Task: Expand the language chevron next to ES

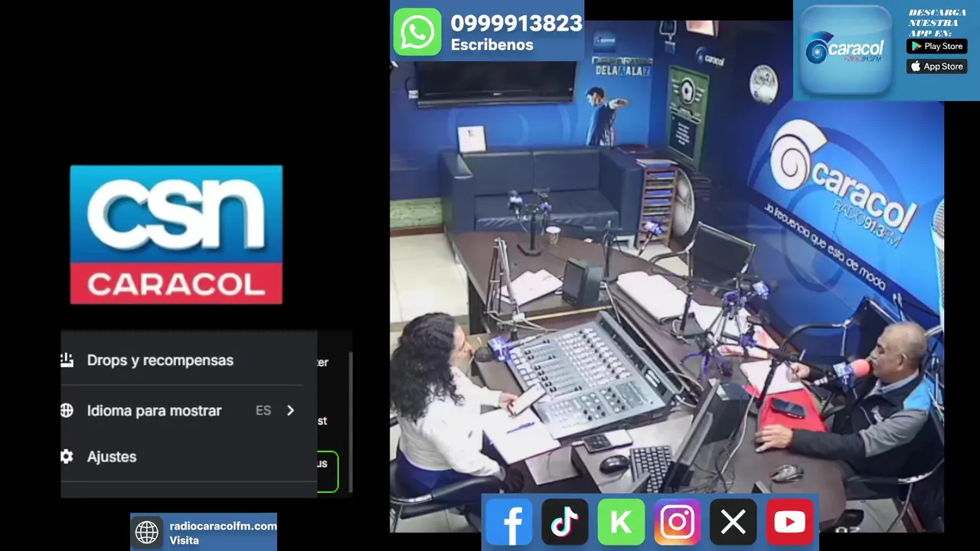Action: pyautogui.click(x=290, y=411)
